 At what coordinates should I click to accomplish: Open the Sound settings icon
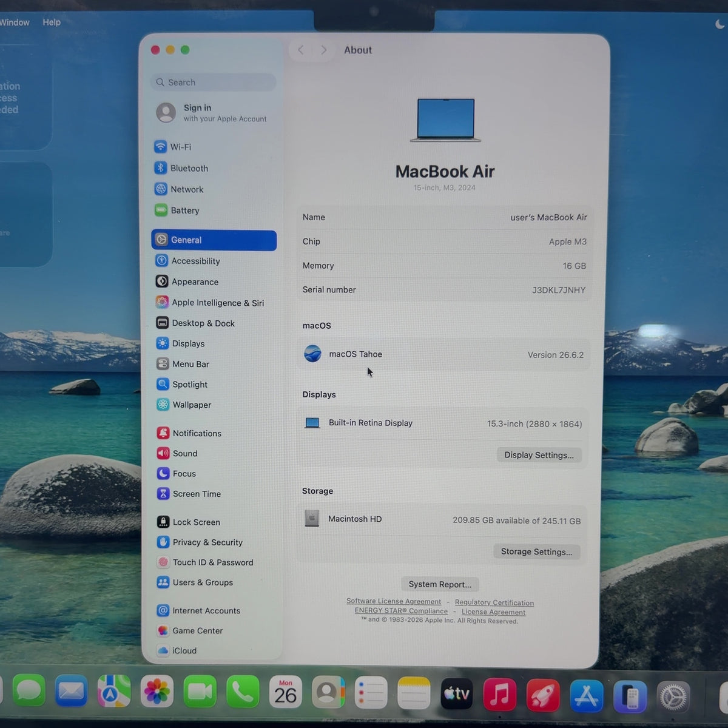point(163,453)
